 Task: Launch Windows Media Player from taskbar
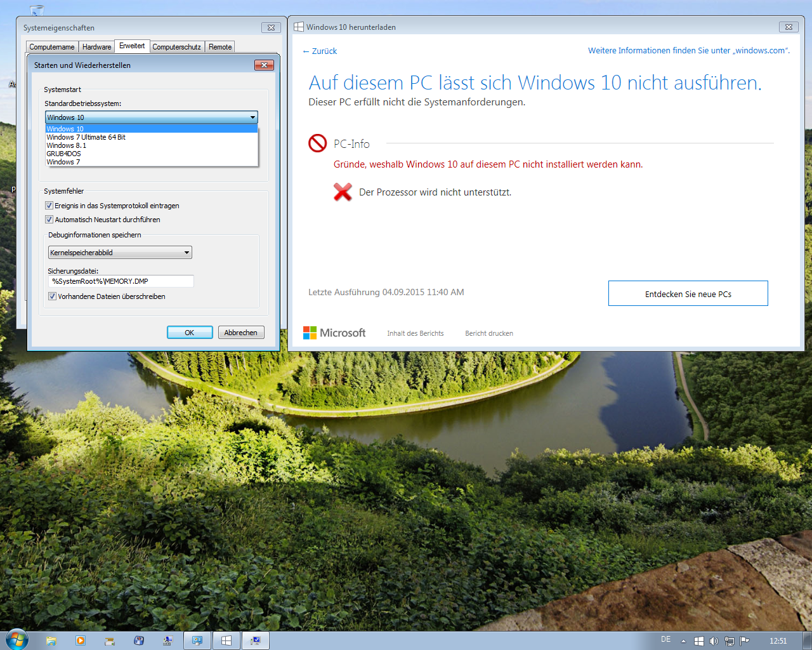81,640
